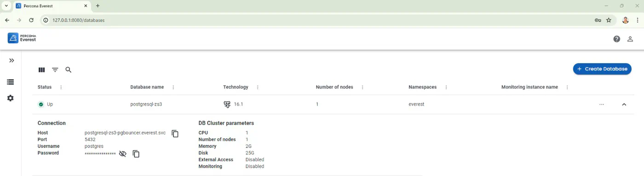
Task: Click the username value postgres
Action: coord(94,146)
